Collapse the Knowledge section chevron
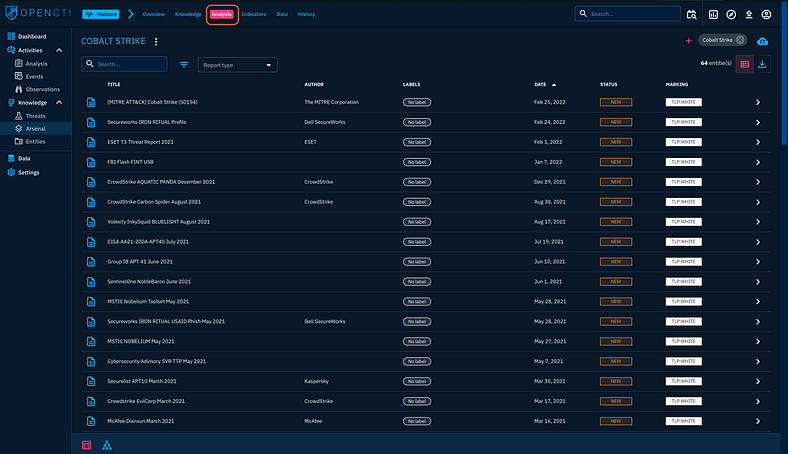The height and width of the screenshot is (454, 788). click(x=59, y=103)
